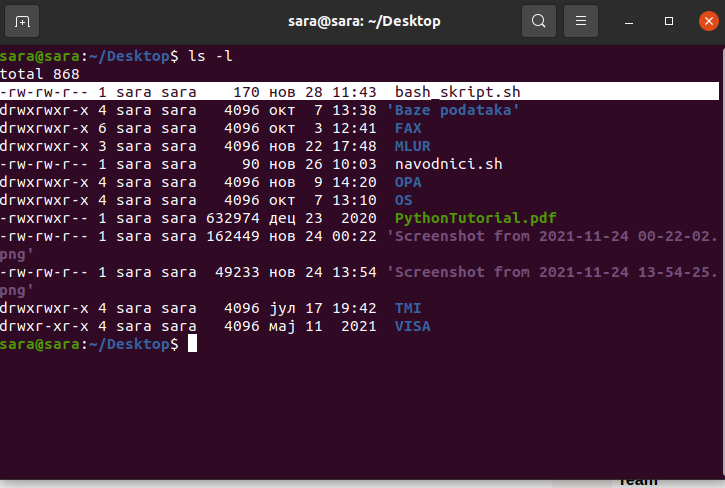The height and width of the screenshot is (488, 725).
Task: Click the file size 49233
Action: [237, 272]
